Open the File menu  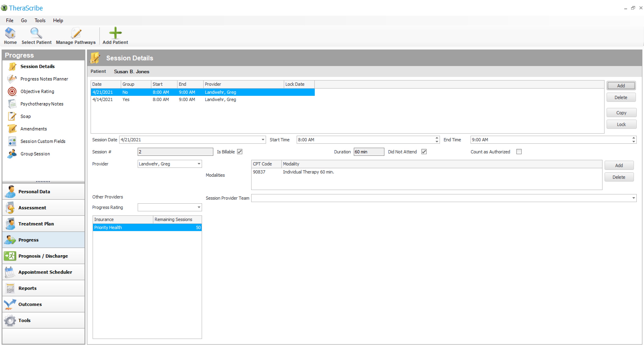click(x=9, y=21)
